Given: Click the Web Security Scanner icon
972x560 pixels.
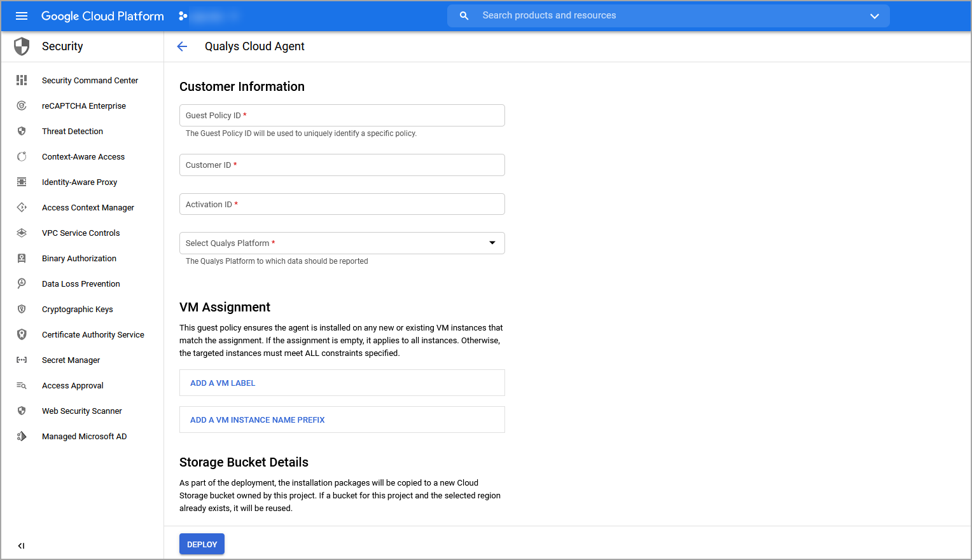Looking at the screenshot, I should (22, 411).
